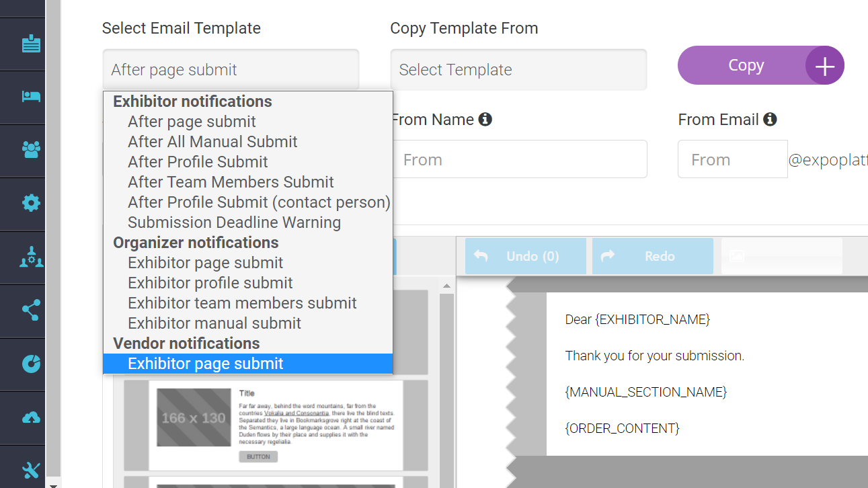Click the Redo button
Viewport: 868px width, 488px height.
pyautogui.click(x=652, y=256)
